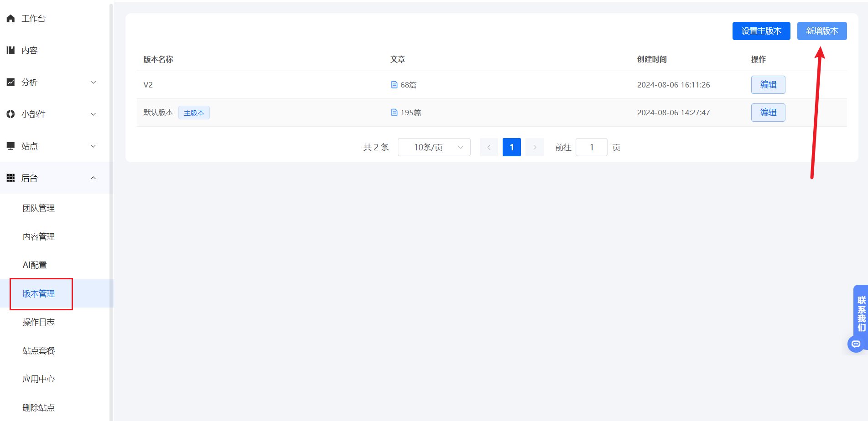Click timestamp 2024-08-06 14:27:47
The image size is (868, 421).
pyautogui.click(x=673, y=113)
